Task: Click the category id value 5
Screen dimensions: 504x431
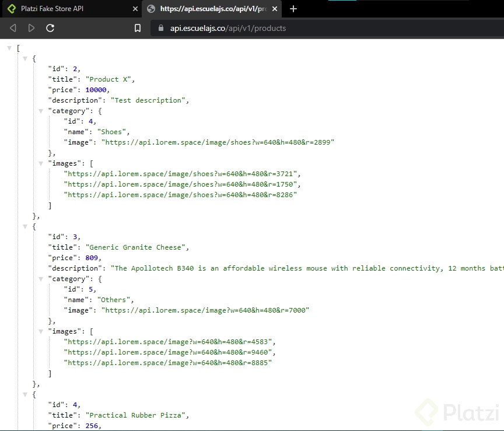Action: (x=90, y=289)
